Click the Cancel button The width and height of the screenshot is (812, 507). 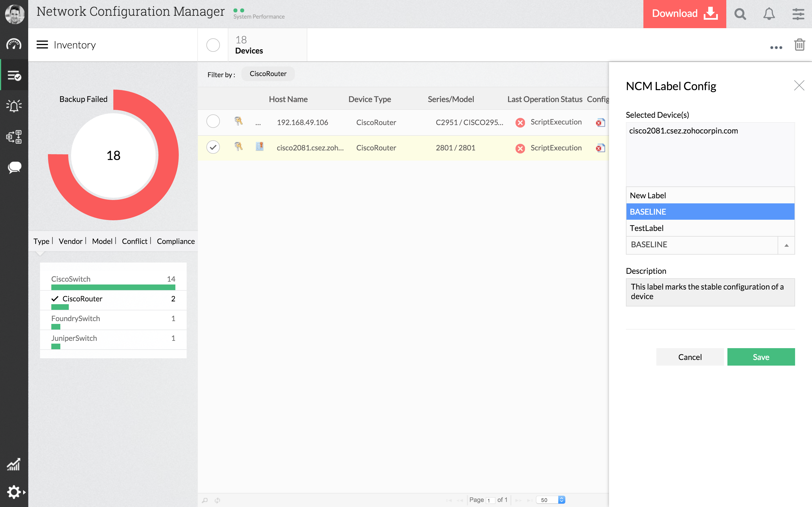click(x=690, y=357)
